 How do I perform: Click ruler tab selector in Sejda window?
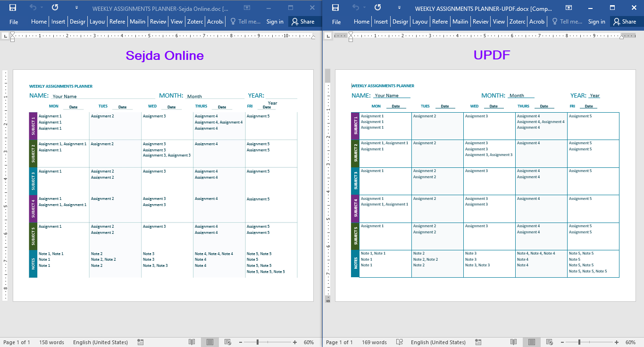click(5, 36)
